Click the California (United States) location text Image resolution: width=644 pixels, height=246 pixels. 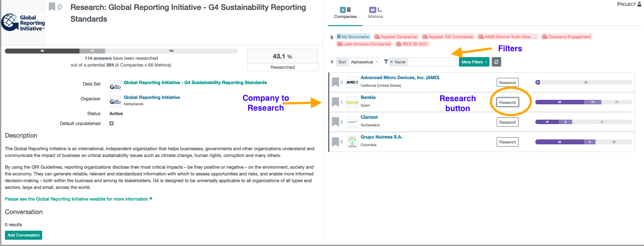381,85
